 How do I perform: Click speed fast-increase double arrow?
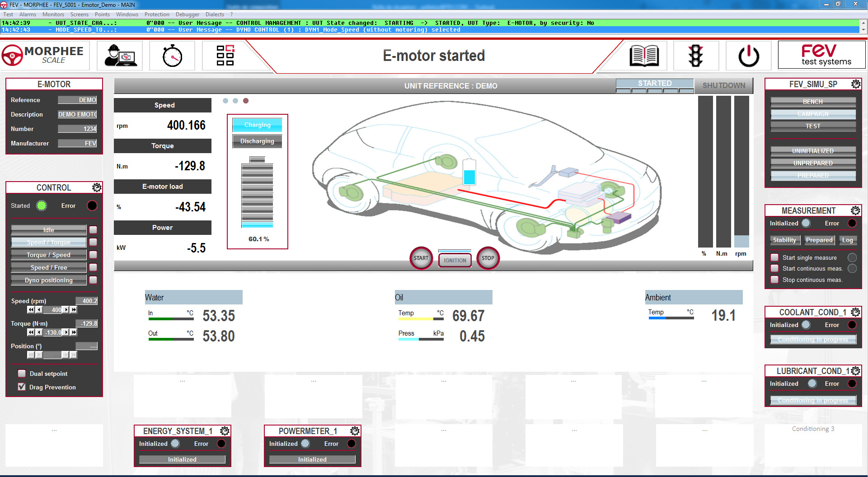74,310
